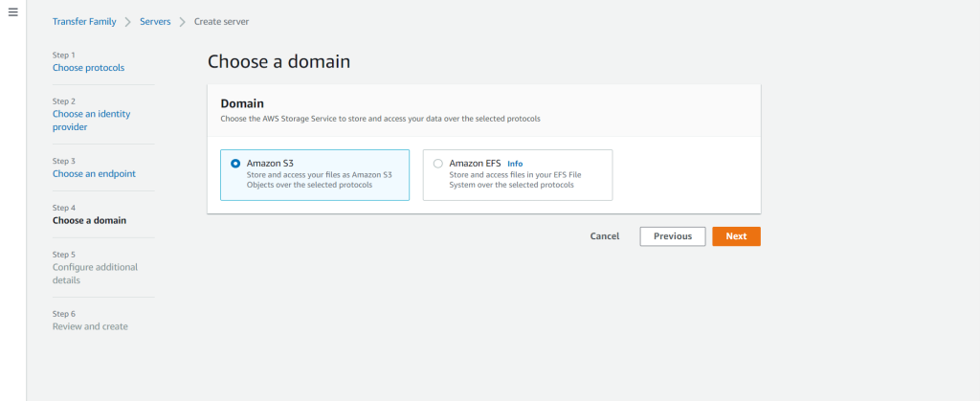This screenshot has width=980, height=401.
Task: Go back to Choose an endpoint step
Action: pos(94,173)
